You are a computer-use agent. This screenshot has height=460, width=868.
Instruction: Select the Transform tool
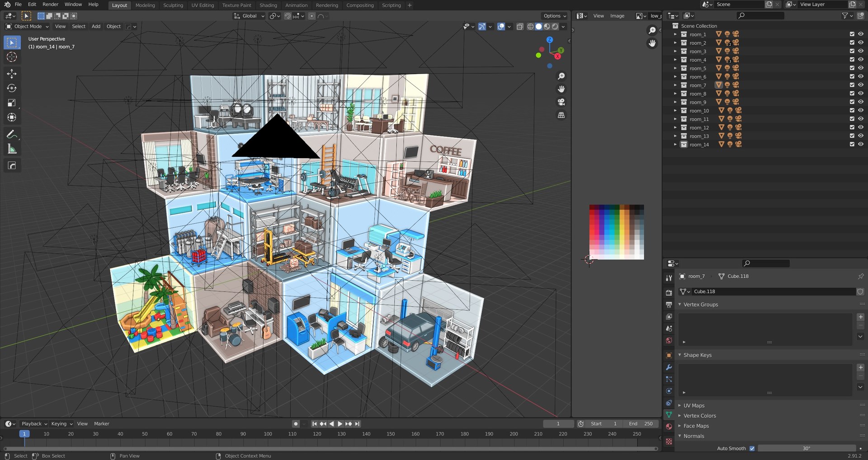12,117
